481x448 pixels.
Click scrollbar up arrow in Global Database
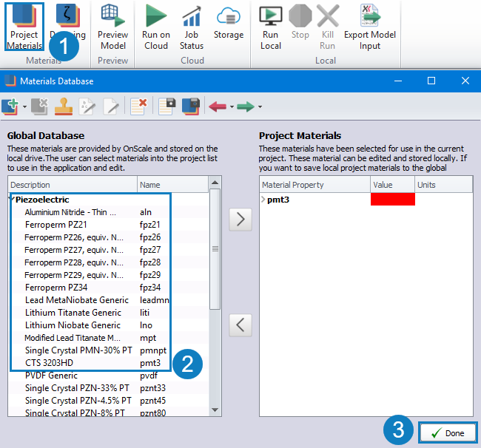[215, 183]
